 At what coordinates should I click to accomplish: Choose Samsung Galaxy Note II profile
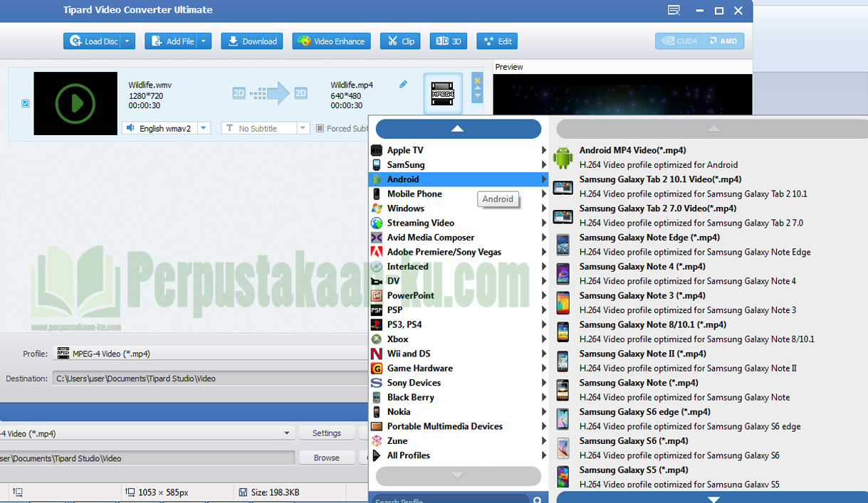708,361
